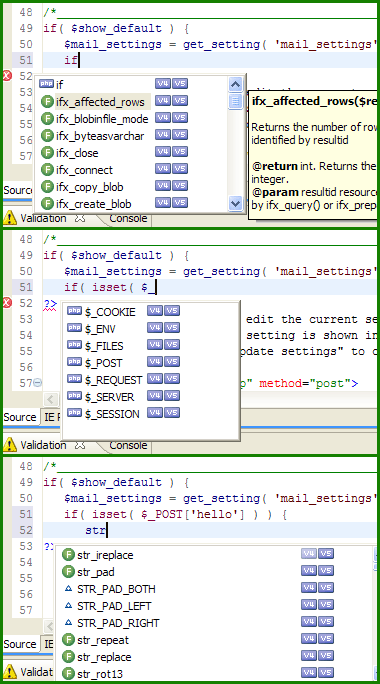Viewport: 380px width, 684px height.
Task: Click the php icon beside $_REQUEST
Action: click(x=75, y=379)
